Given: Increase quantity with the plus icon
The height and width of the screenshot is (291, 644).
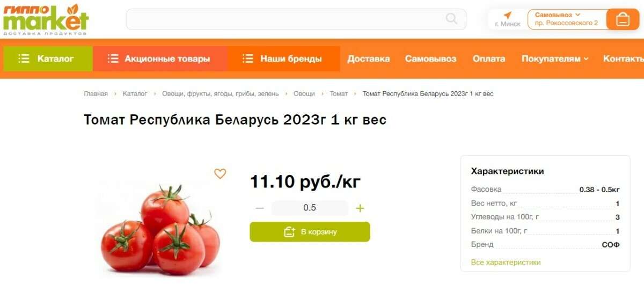Looking at the screenshot, I should pyautogui.click(x=360, y=208).
